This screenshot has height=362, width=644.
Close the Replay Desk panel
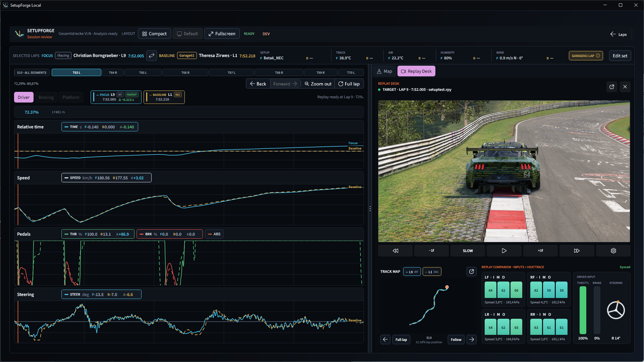pos(625,87)
